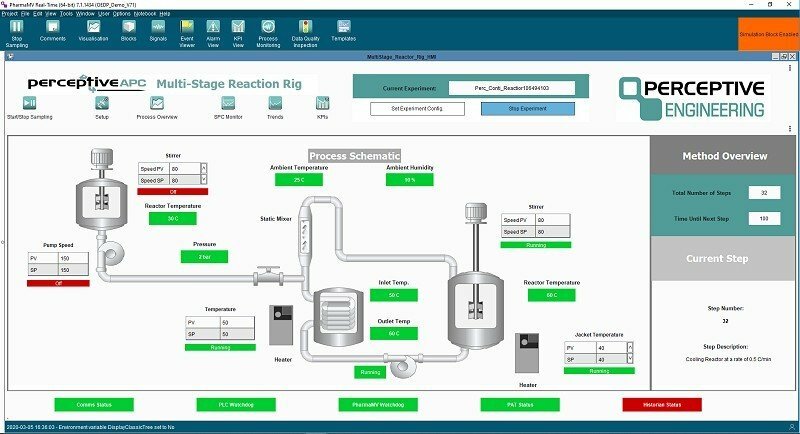The image size is (800, 434).
Task: Open the Trends icon
Action: [x=275, y=108]
